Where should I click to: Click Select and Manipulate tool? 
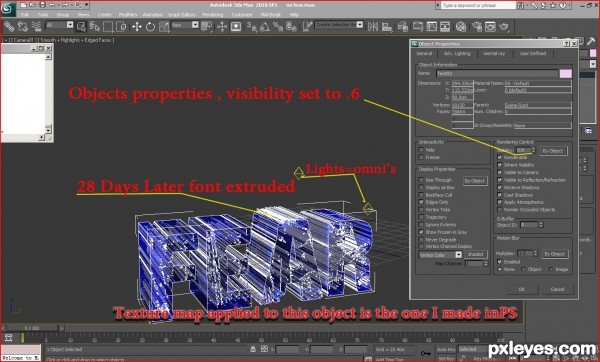222,26
